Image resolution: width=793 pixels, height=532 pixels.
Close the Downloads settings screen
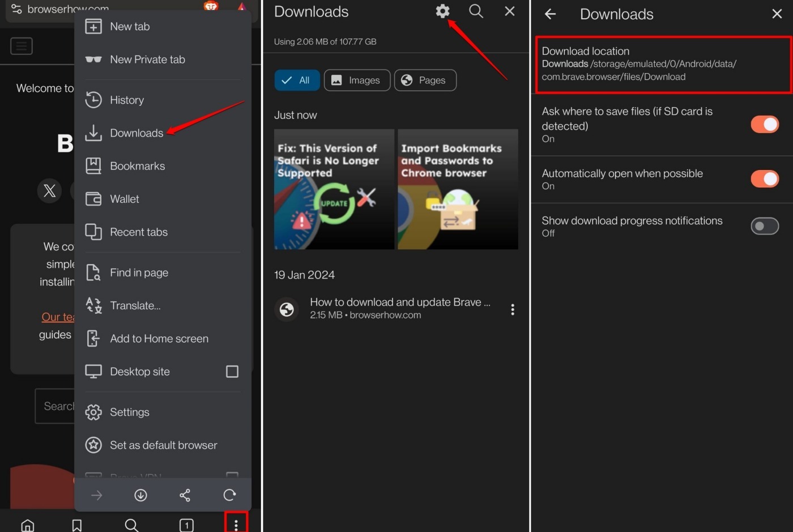click(777, 14)
